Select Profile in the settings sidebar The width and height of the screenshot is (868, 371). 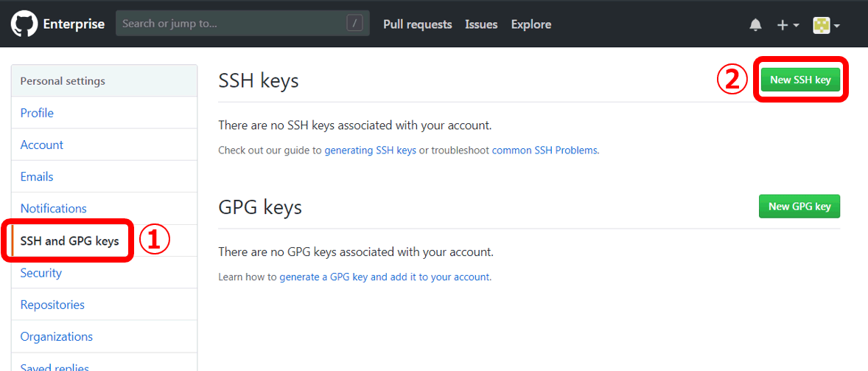pyautogui.click(x=37, y=113)
